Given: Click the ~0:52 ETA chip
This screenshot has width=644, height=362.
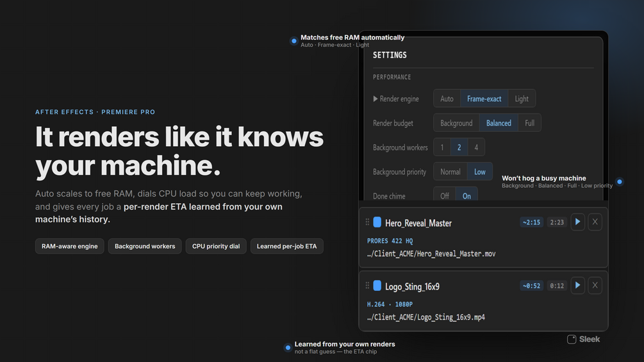Looking at the screenshot, I should [x=531, y=286].
